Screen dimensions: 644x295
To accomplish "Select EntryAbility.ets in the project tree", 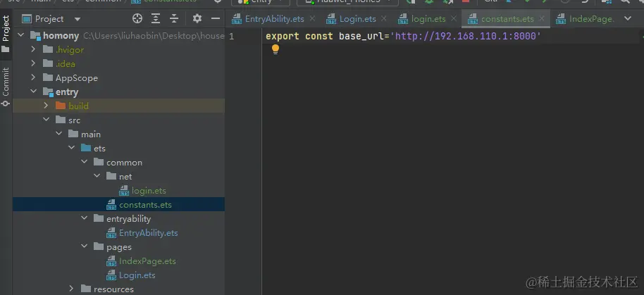I will 148,232.
